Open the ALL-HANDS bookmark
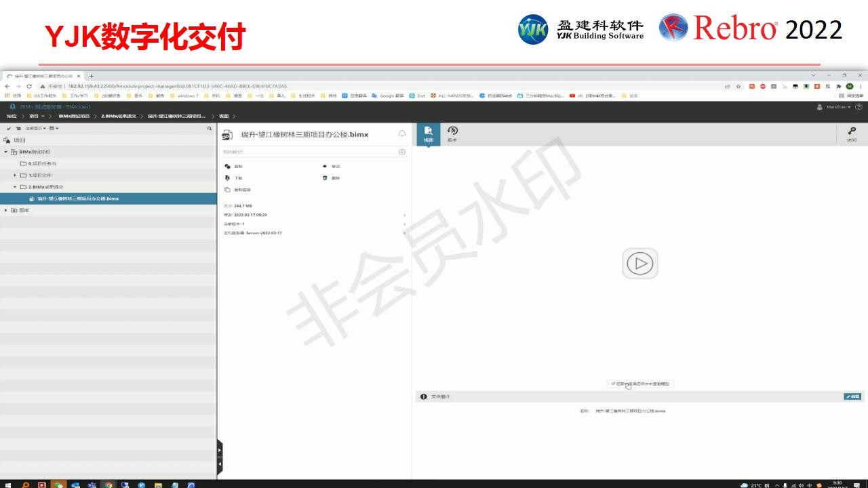 pos(452,96)
